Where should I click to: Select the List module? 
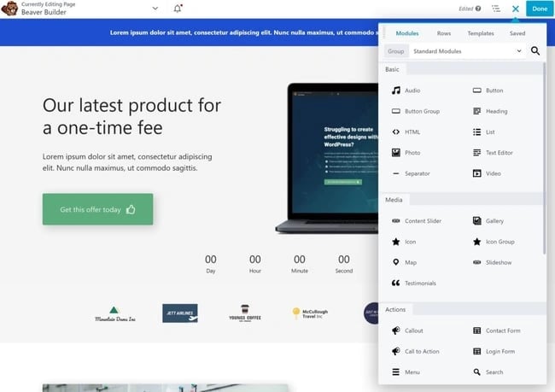coord(484,132)
